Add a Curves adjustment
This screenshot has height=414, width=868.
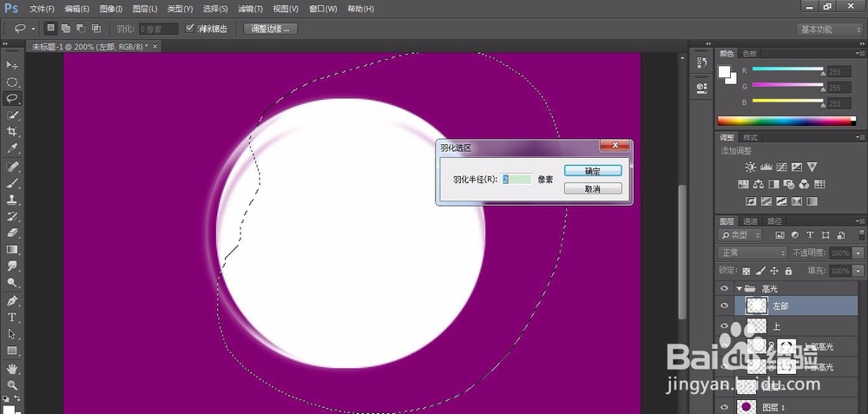click(x=782, y=167)
